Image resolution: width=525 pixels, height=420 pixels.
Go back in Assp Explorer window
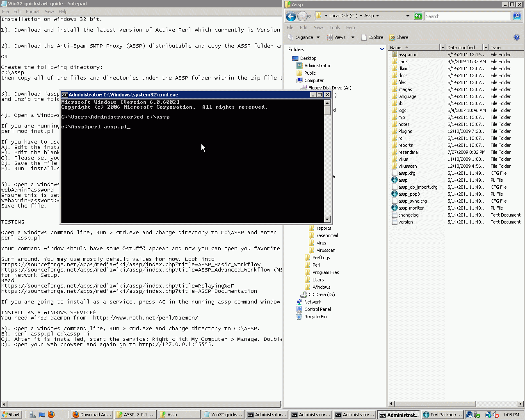click(291, 16)
